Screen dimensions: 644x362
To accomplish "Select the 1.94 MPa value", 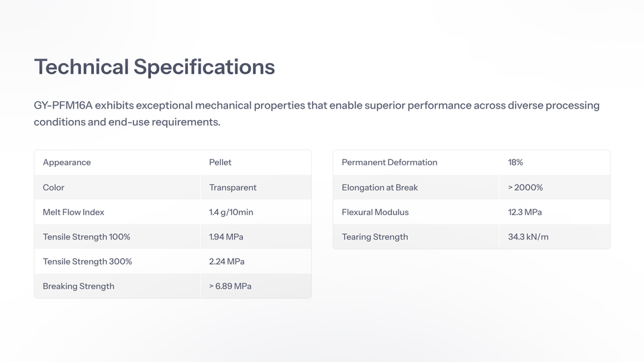I will pos(227,237).
